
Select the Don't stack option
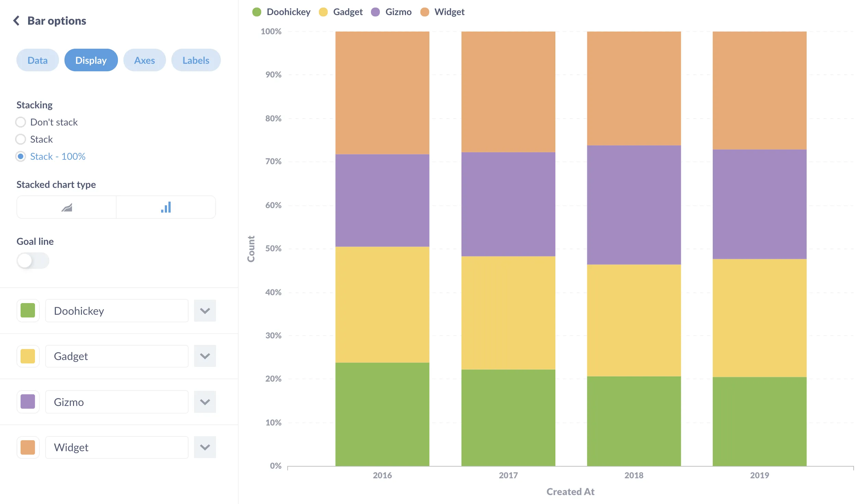coord(21,122)
